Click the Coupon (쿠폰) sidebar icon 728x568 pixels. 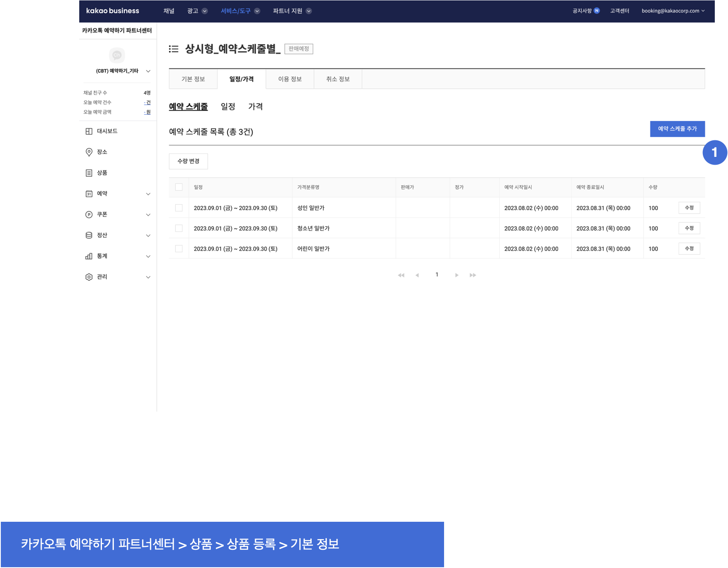[89, 215]
